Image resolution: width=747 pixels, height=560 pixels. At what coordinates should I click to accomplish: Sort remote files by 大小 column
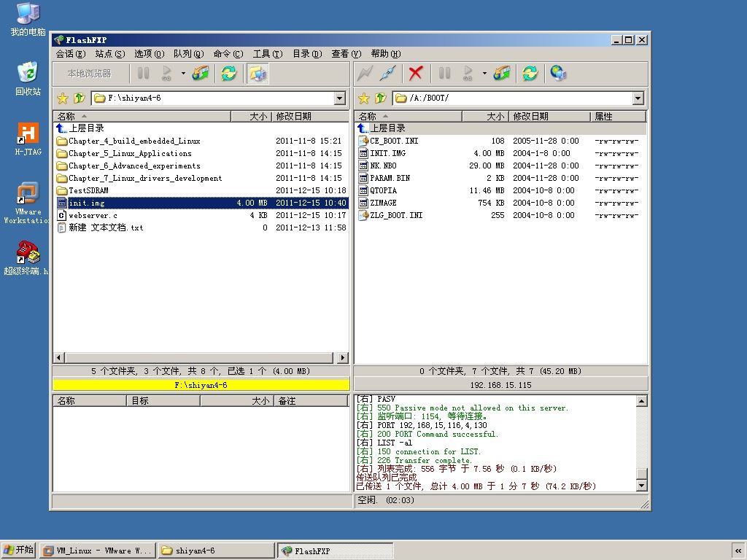coord(485,116)
